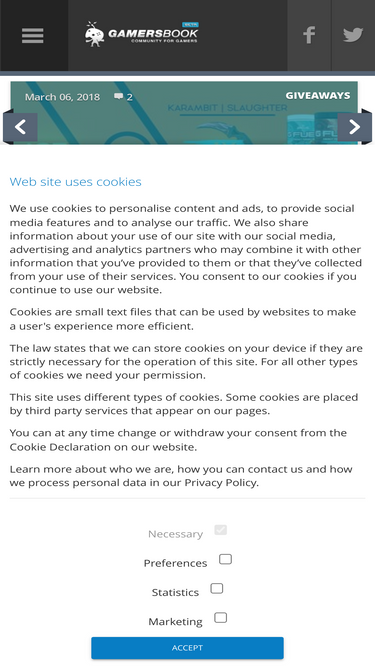
Task: Click the Preferences label text
Action: coord(175,563)
